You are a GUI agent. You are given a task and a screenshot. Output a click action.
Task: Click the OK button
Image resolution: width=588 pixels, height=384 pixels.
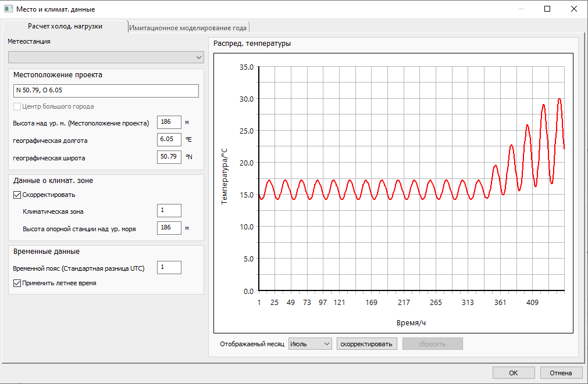tap(513, 373)
